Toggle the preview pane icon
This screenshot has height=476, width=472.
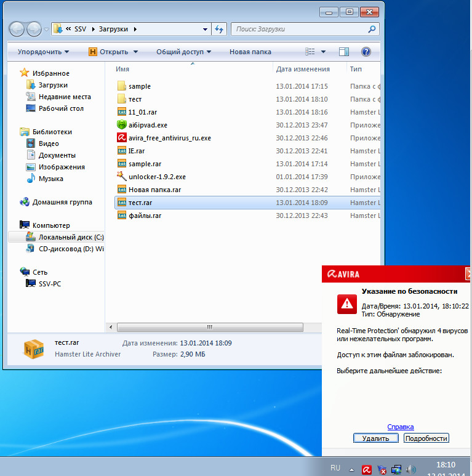344,52
